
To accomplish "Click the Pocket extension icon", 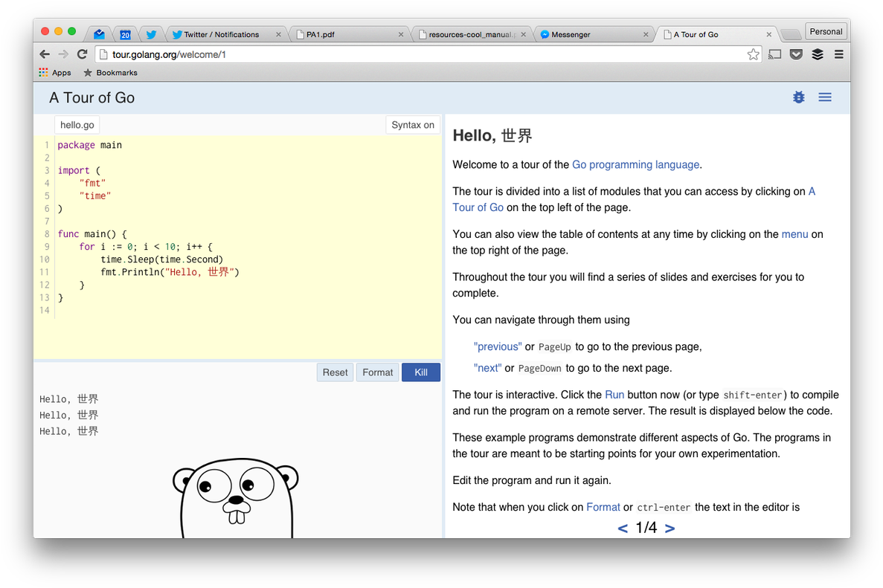I will [796, 54].
